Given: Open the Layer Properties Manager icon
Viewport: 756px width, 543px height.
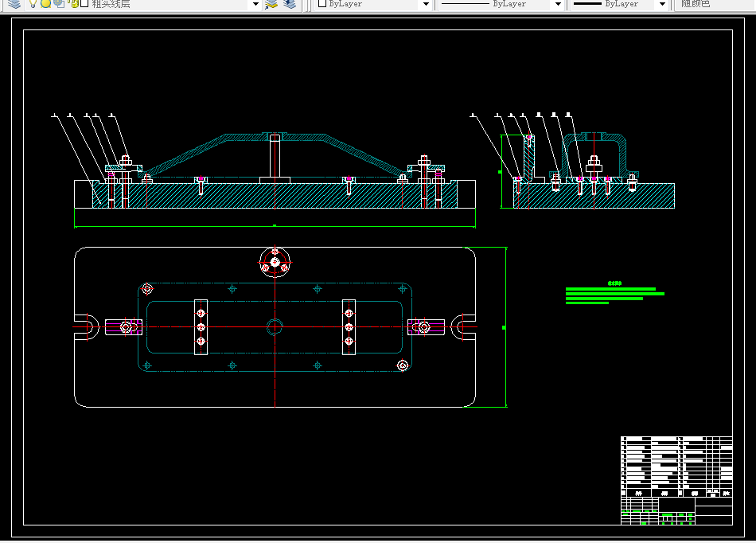Looking at the screenshot, I should [14, 4].
